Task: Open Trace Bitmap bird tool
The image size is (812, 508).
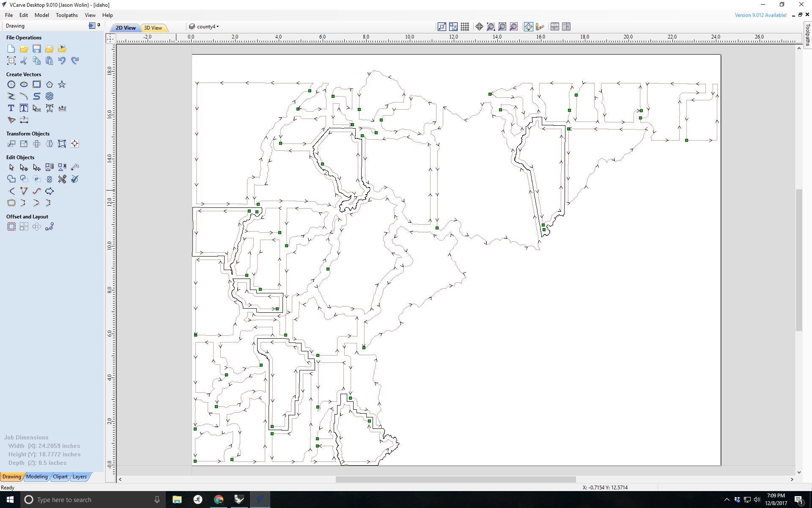Action: pos(11,120)
